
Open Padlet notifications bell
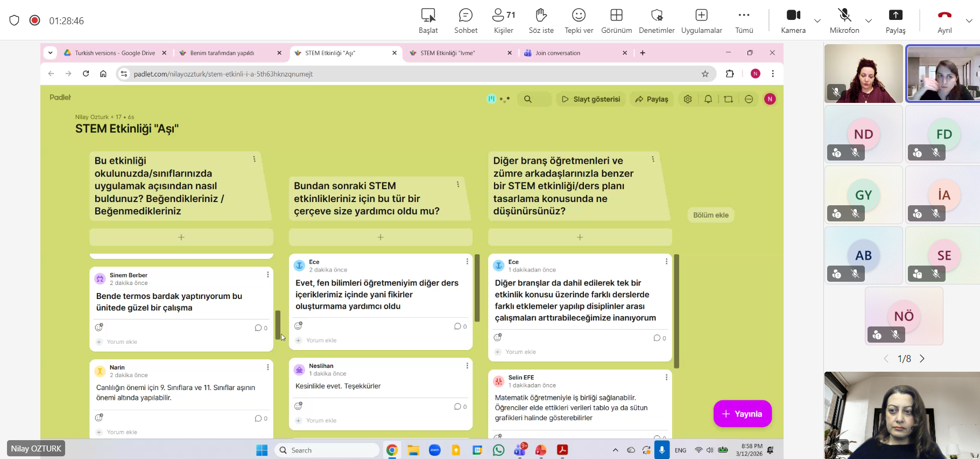pos(708,99)
